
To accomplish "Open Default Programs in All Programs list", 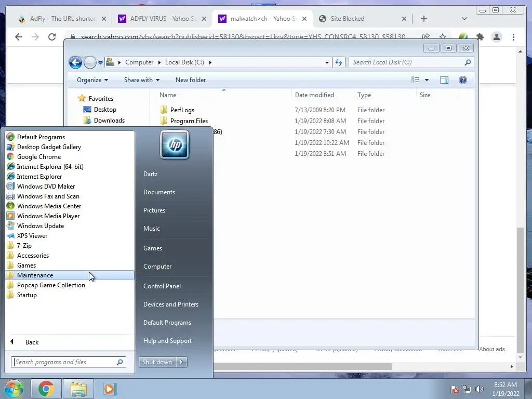I will (x=41, y=137).
